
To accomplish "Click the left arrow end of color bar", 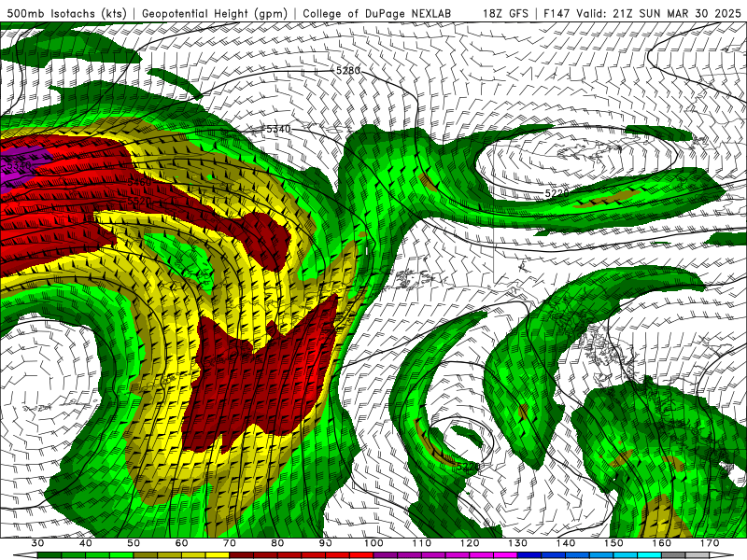I will point(25,555).
